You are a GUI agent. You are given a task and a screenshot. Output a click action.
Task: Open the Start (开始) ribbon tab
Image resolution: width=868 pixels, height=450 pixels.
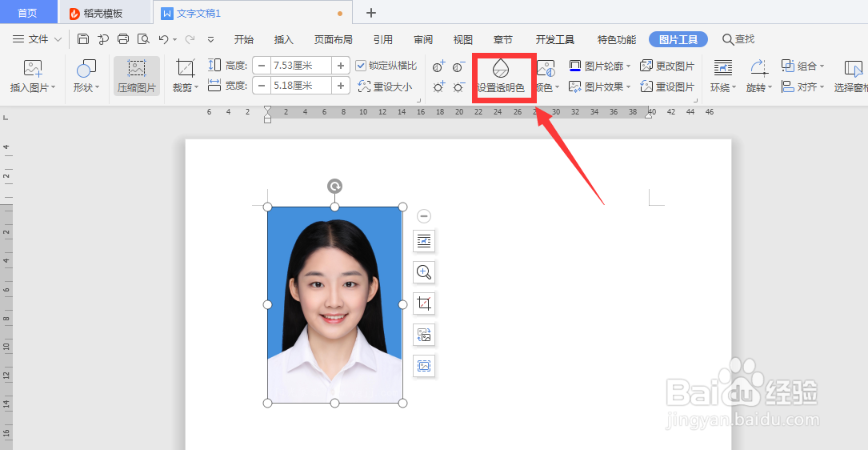[243, 39]
